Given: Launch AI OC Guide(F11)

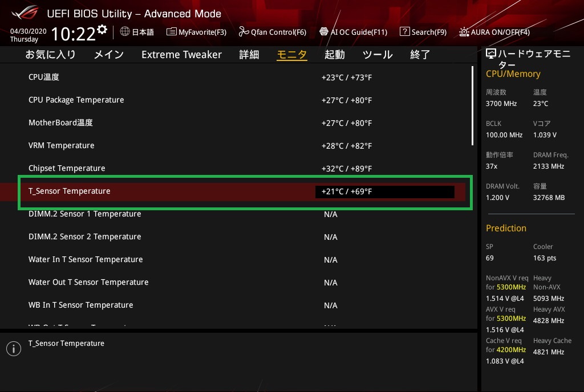Looking at the screenshot, I should click(x=354, y=32).
